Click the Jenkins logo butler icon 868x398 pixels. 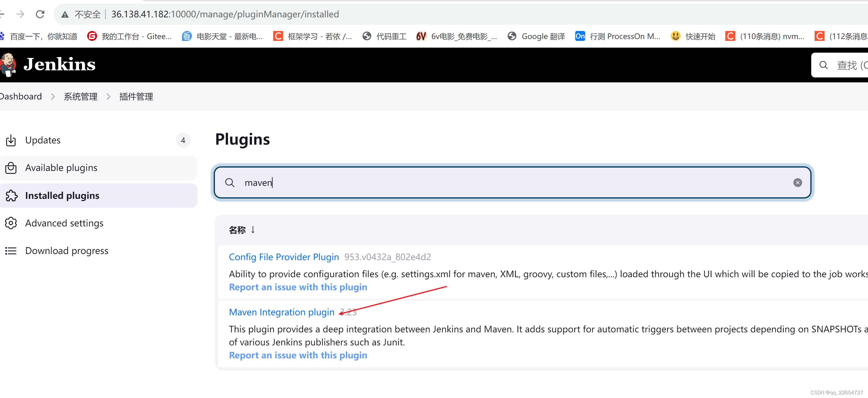[x=8, y=65]
